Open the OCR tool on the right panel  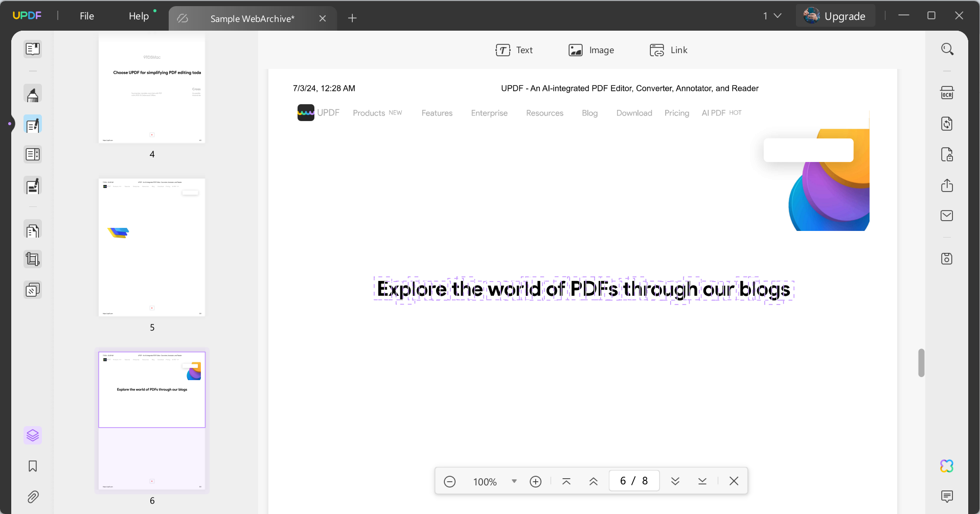point(947,92)
